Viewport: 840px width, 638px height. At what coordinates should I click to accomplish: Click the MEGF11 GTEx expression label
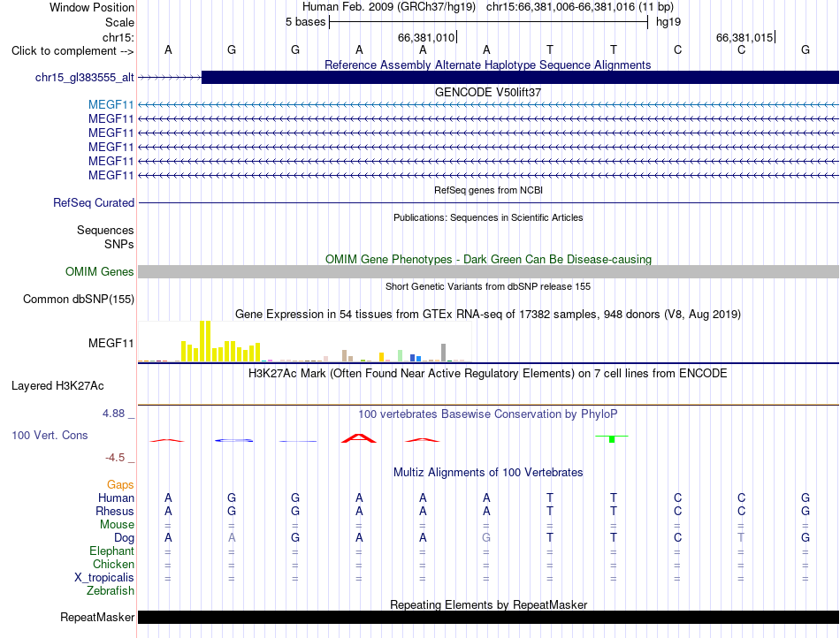[111, 343]
